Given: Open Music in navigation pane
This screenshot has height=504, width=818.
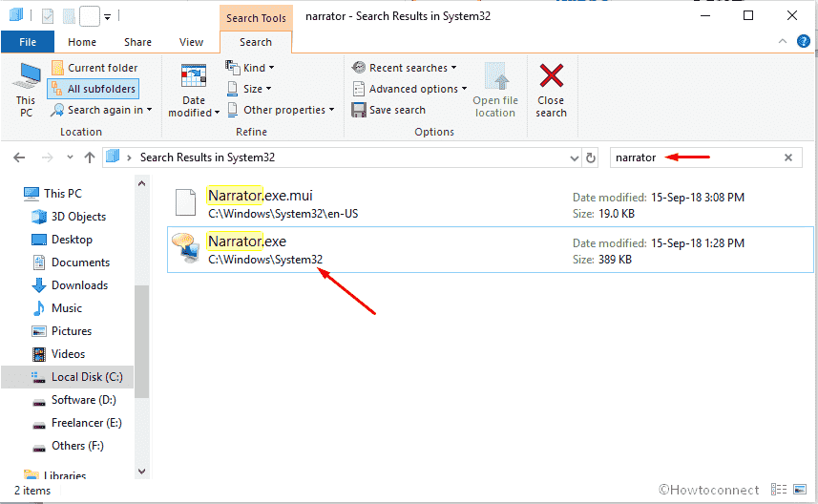Looking at the screenshot, I should [x=57, y=308].
